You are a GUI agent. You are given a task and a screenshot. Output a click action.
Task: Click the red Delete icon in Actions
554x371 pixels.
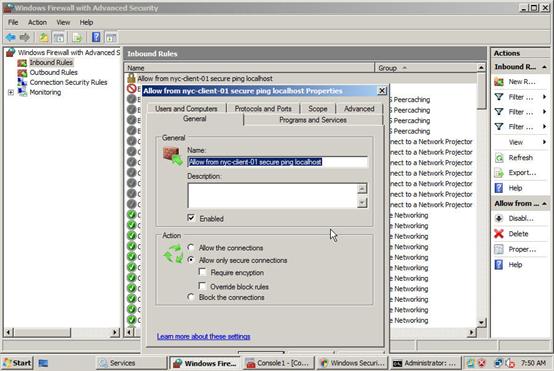pos(499,234)
